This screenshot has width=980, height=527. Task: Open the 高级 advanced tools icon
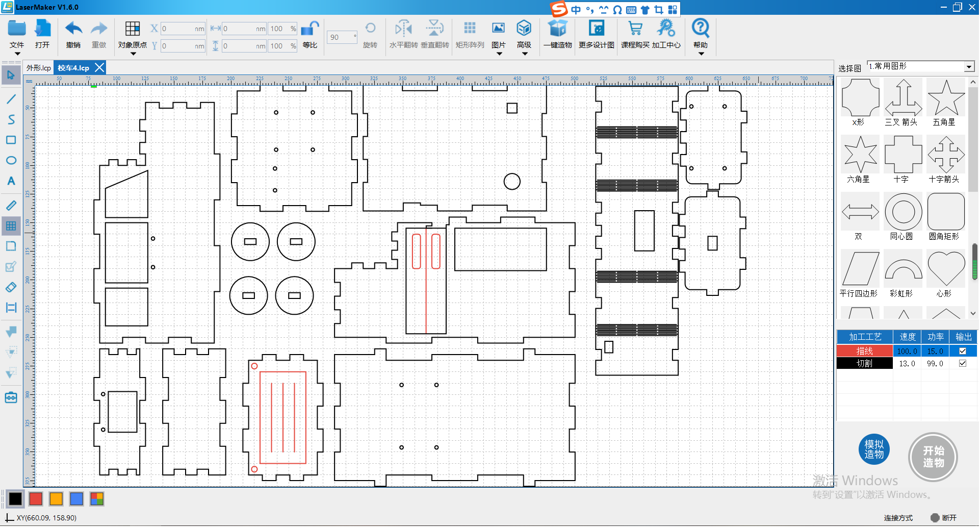tap(524, 28)
